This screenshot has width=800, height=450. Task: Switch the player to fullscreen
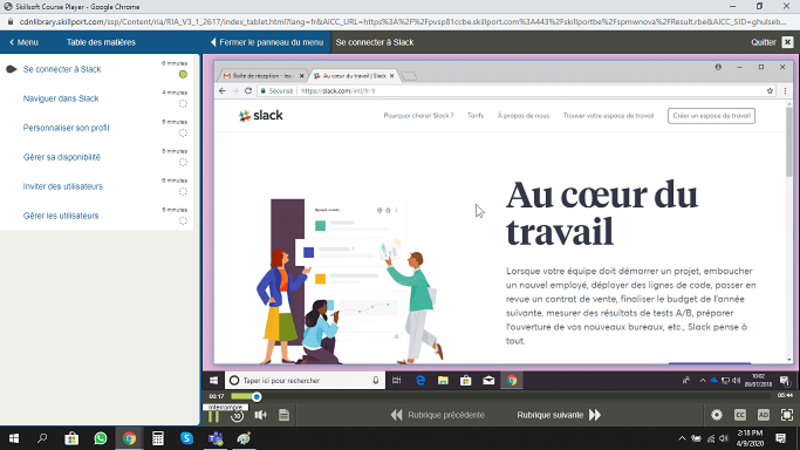(787, 415)
